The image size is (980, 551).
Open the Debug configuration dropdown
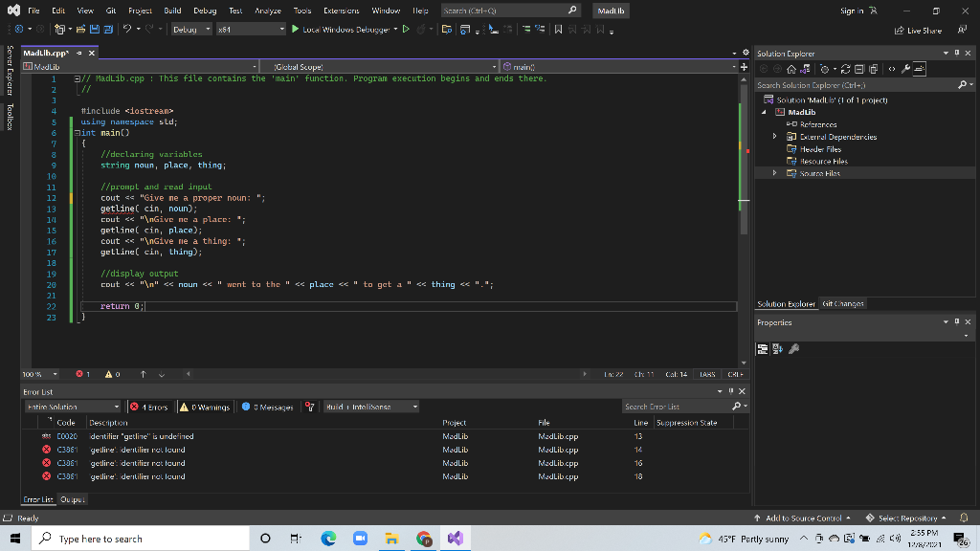191,30
